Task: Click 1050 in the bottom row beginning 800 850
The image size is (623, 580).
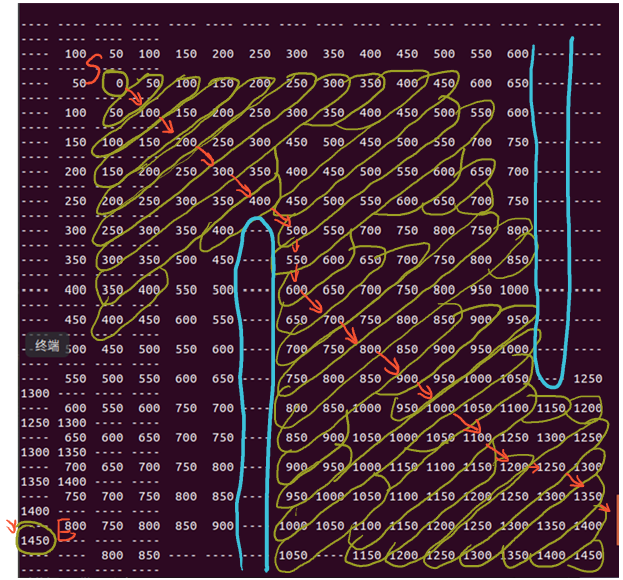Action: [x=293, y=555]
